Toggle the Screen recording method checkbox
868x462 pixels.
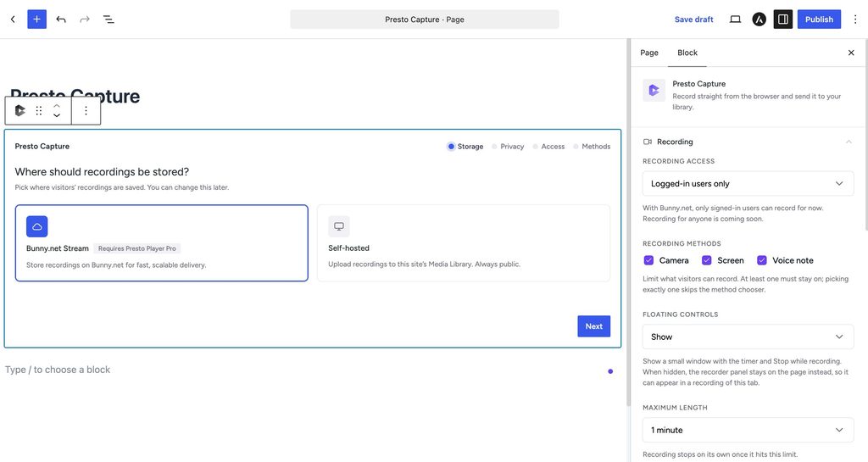[x=706, y=260]
